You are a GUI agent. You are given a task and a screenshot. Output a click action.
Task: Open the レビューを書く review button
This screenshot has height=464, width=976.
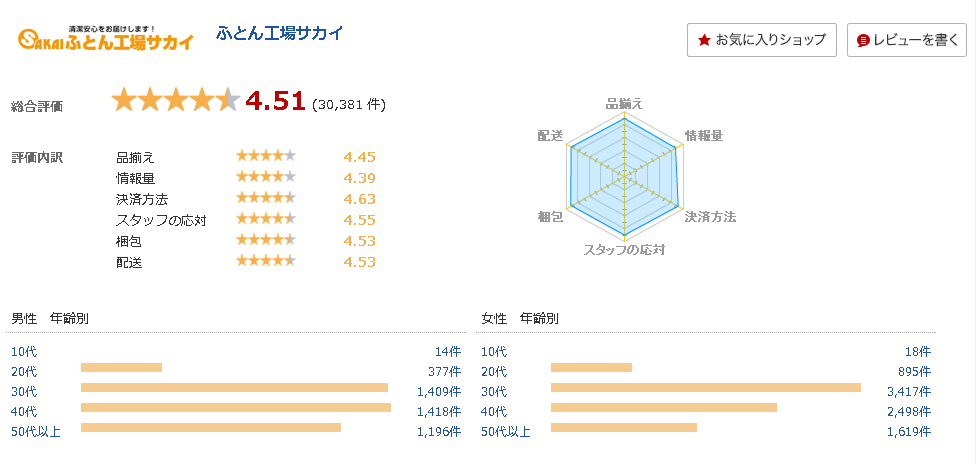[x=906, y=40]
